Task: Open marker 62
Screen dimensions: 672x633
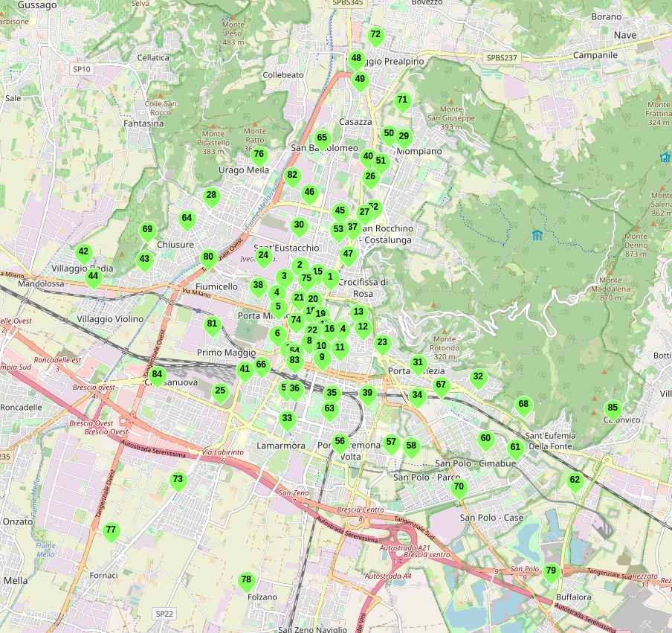Action: pyautogui.click(x=575, y=483)
